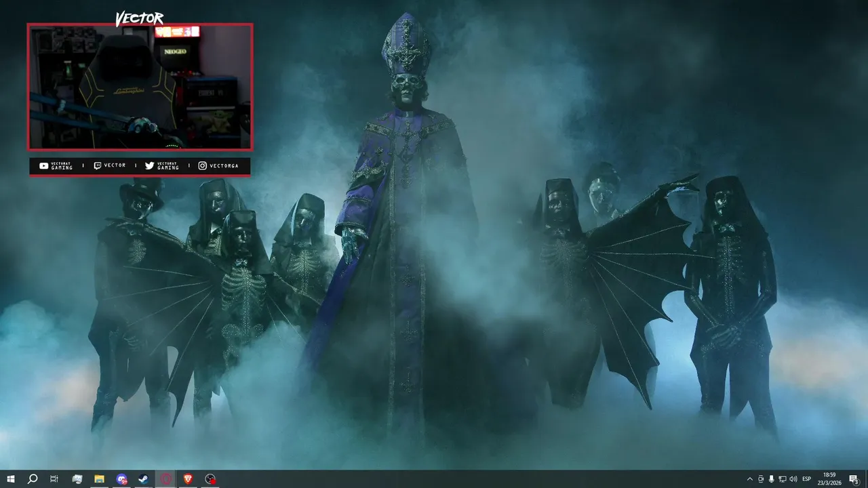Image resolution: width=868 pixels, height=488 pixels.
Task: Click the Meet Now camera tray icon
Action: coord(761,479)
